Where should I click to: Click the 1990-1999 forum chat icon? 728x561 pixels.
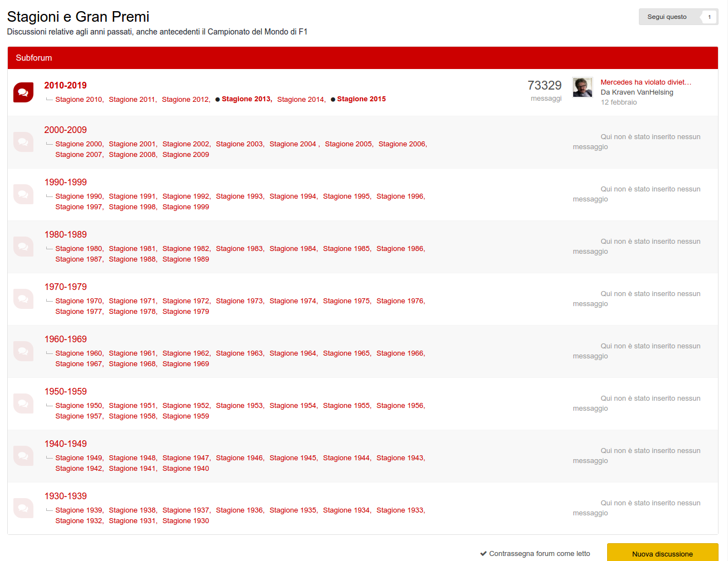click(23, 194)
